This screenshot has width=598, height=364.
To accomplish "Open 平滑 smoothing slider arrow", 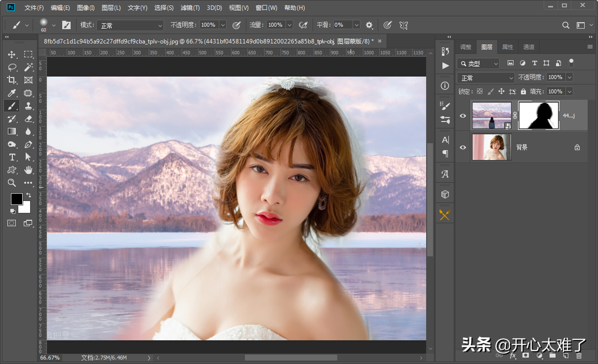I will click(x=357, y=25).
